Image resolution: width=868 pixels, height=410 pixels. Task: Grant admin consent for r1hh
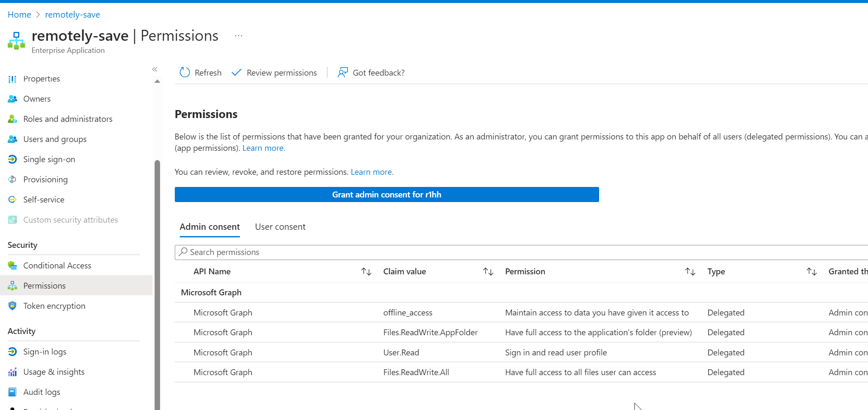tap(386, 194)
